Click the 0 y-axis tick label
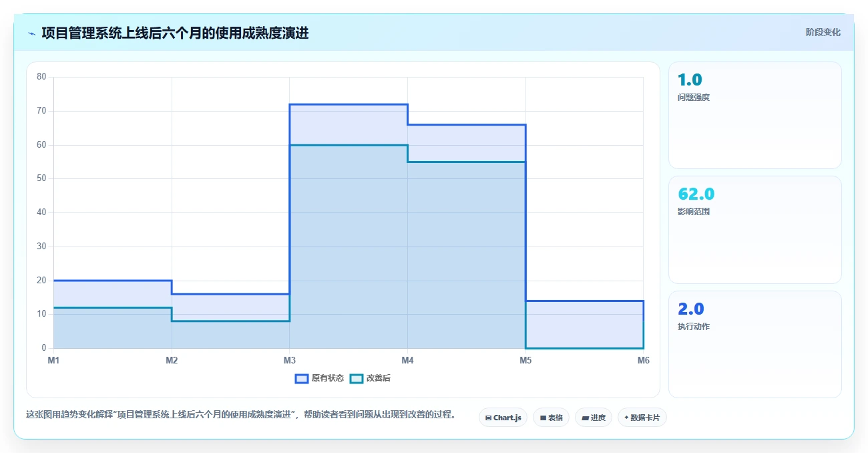This screenshot has height=453, width=868. click(x=44, y=348)
